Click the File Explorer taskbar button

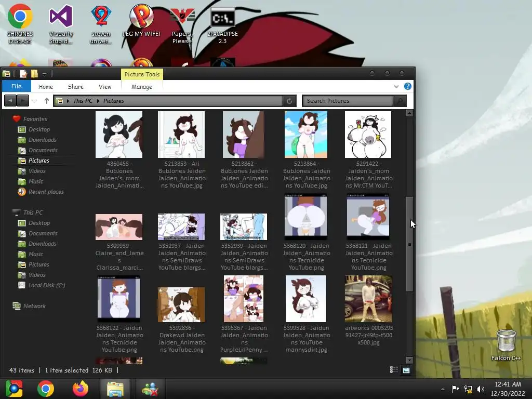[x=115, y=389]
